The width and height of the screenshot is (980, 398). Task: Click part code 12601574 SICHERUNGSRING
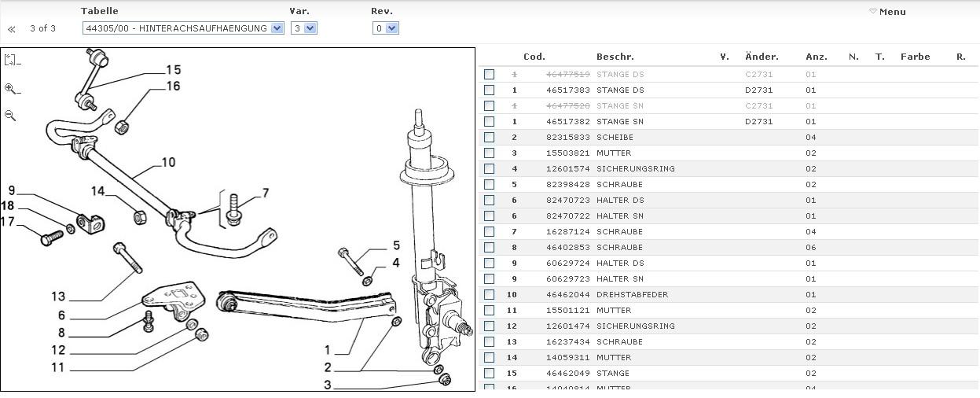(567, 169)
